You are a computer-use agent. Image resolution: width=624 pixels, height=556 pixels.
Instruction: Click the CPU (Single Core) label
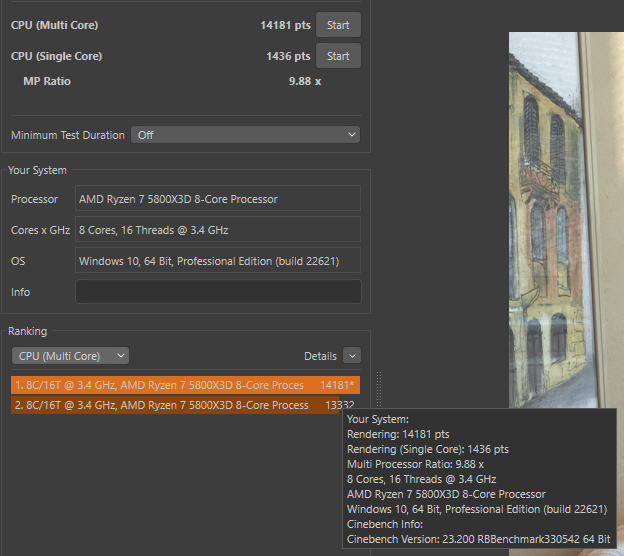pyautogui.click(x=57, y=56)
